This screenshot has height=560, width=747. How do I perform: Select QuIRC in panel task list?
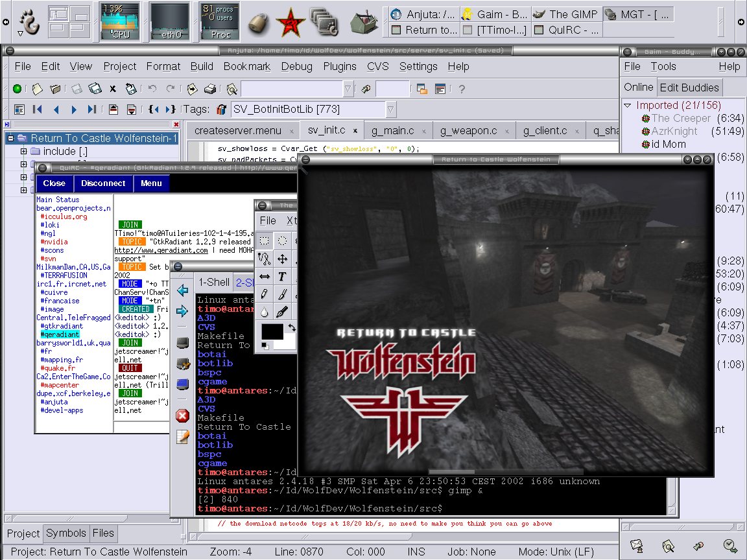coord(567,30)
